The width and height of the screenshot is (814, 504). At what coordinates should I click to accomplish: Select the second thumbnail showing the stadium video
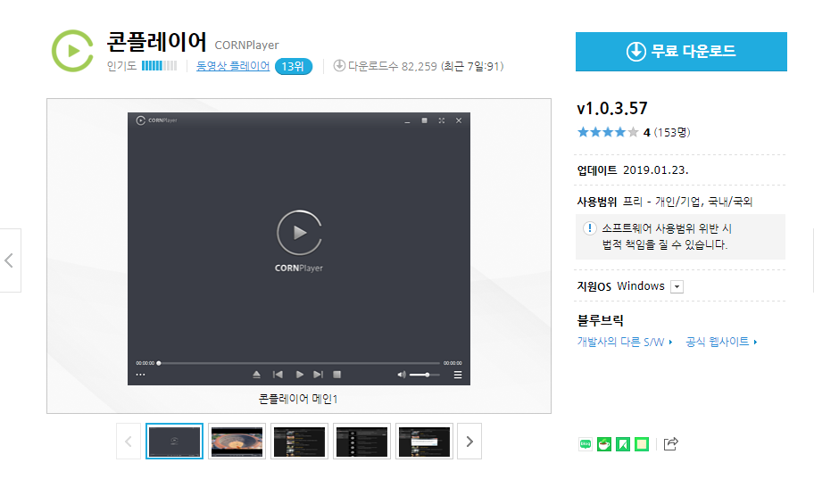(x=237, y=442)
